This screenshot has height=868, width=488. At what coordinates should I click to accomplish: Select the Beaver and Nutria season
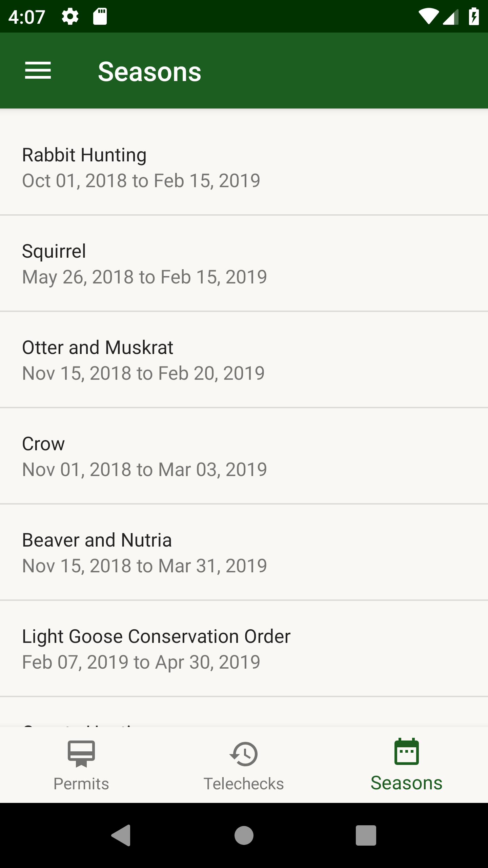pos(244,552)
